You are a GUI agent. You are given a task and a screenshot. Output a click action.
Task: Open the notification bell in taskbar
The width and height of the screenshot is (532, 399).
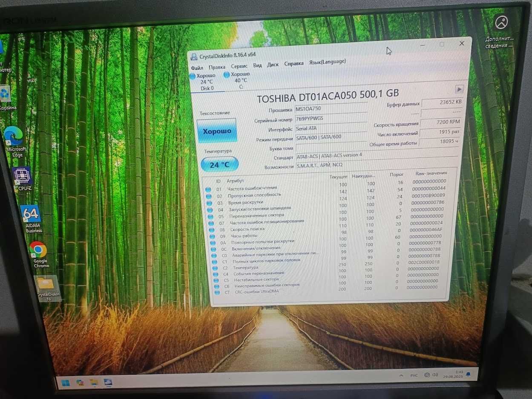tap(468, 374)
